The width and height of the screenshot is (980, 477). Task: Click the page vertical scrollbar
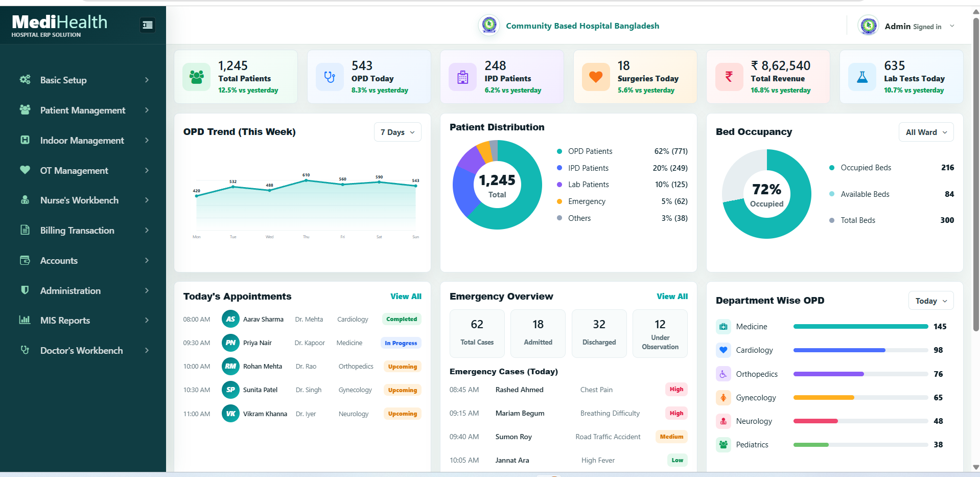975,174
